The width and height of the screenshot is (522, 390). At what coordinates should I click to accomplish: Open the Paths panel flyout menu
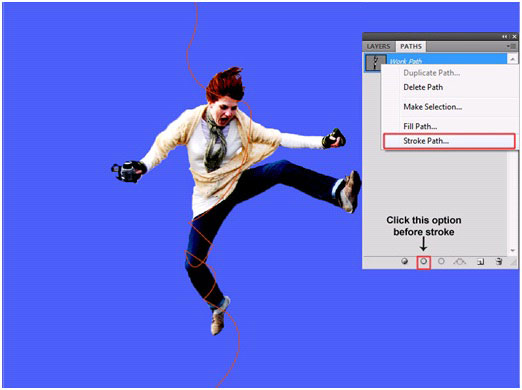[x=512, y=46]
